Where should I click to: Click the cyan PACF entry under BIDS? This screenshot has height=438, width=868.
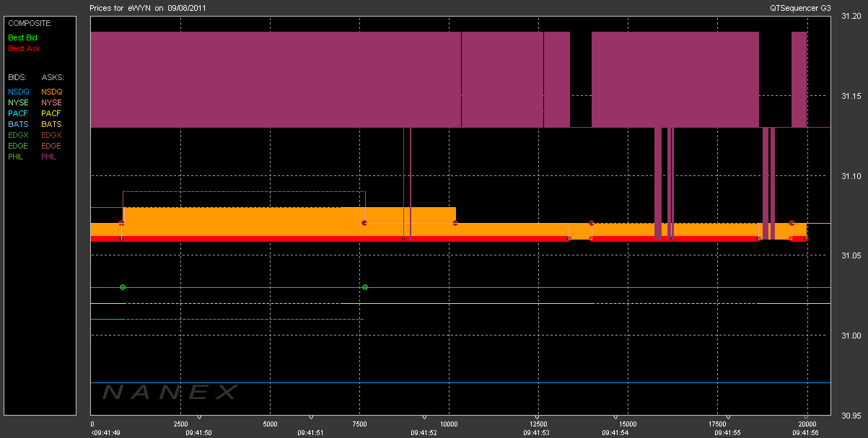tap(18, 113)
